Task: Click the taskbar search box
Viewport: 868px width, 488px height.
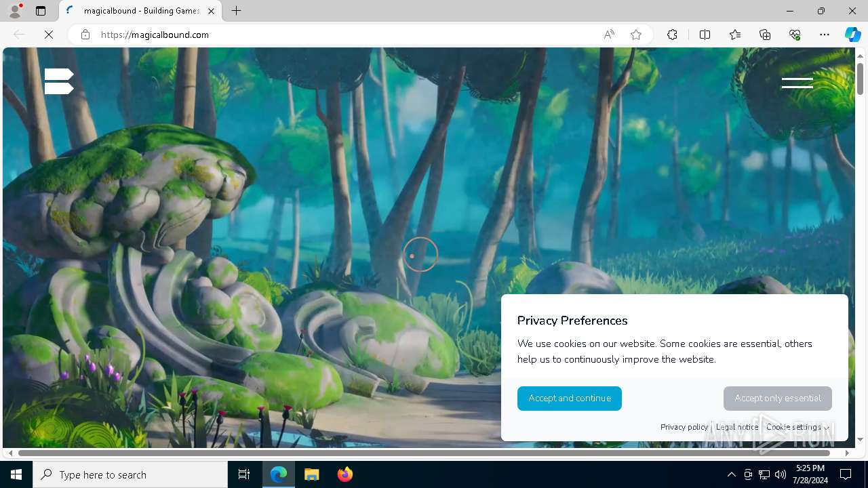Action: click(x=130, y=474)
